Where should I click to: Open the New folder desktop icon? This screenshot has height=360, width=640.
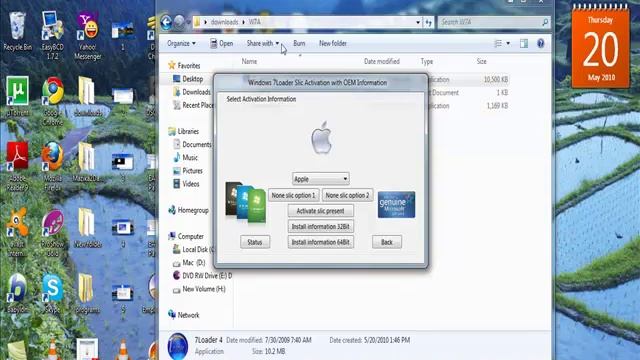pos(87,228)
